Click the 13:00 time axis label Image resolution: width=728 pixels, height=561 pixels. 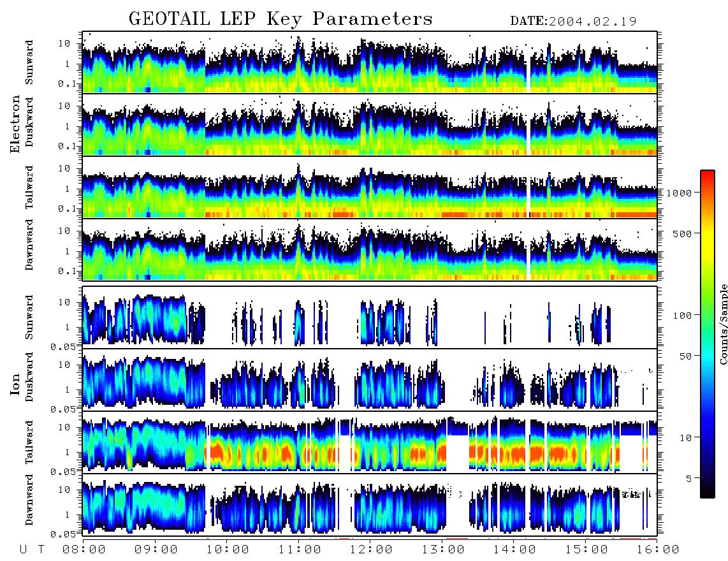(x=443, y=550)
